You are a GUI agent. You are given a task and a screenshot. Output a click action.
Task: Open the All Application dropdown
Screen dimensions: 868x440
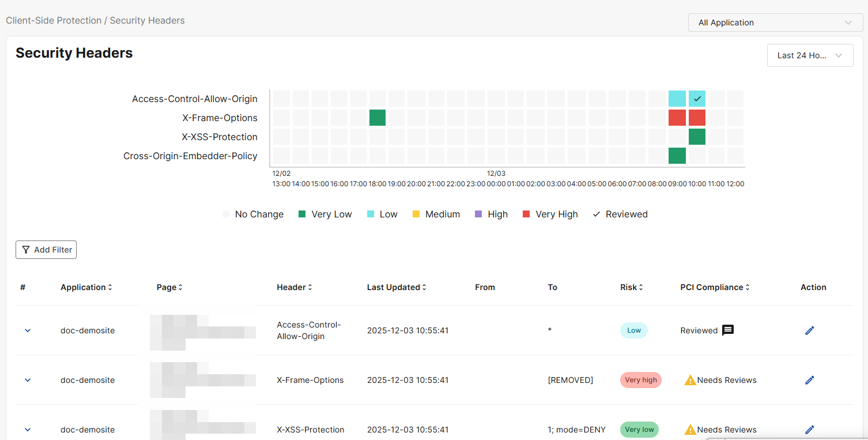point(775,22)
